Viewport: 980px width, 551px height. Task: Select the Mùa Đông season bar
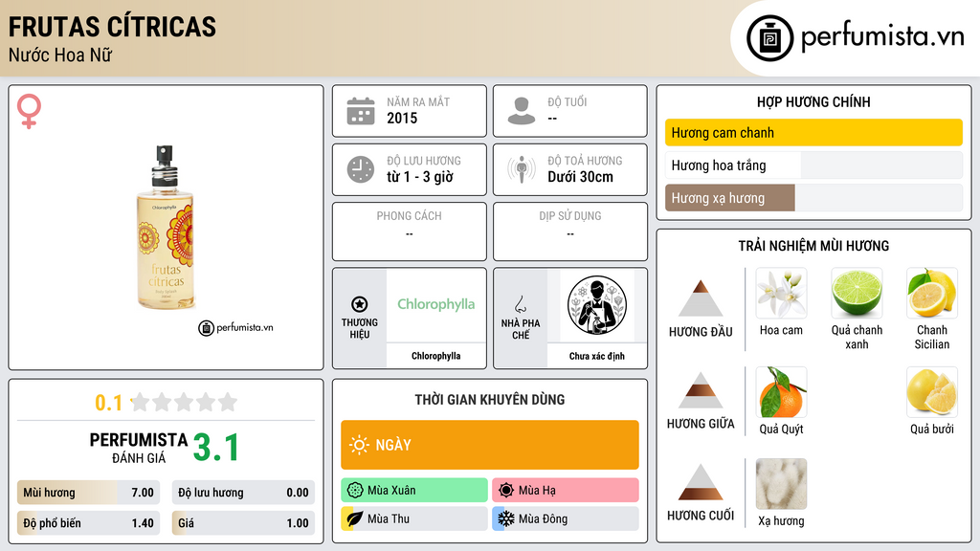(566, 518)
